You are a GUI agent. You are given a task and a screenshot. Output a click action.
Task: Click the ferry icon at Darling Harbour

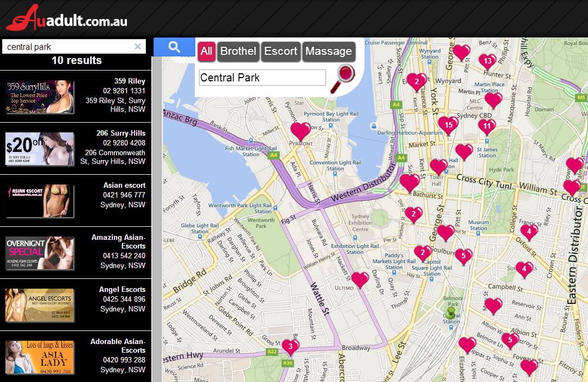(x=374, y=126)
